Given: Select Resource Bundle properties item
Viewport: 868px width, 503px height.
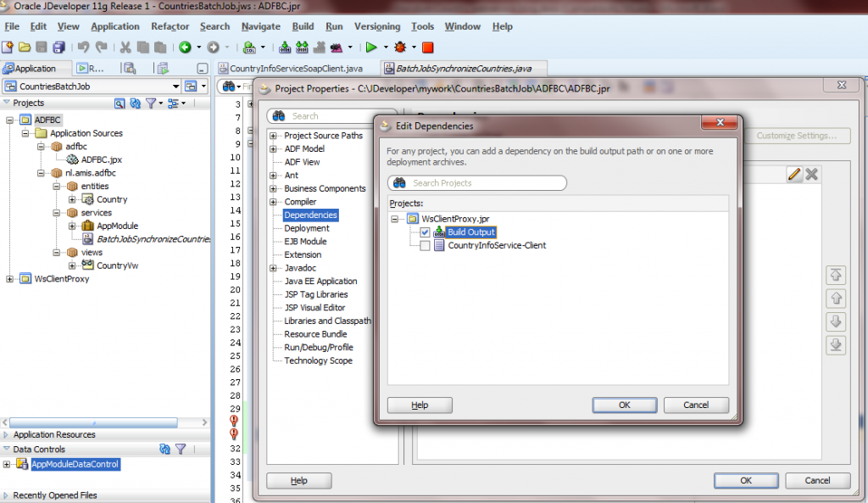Looking at the screenshot, I should tap(315, 334).
